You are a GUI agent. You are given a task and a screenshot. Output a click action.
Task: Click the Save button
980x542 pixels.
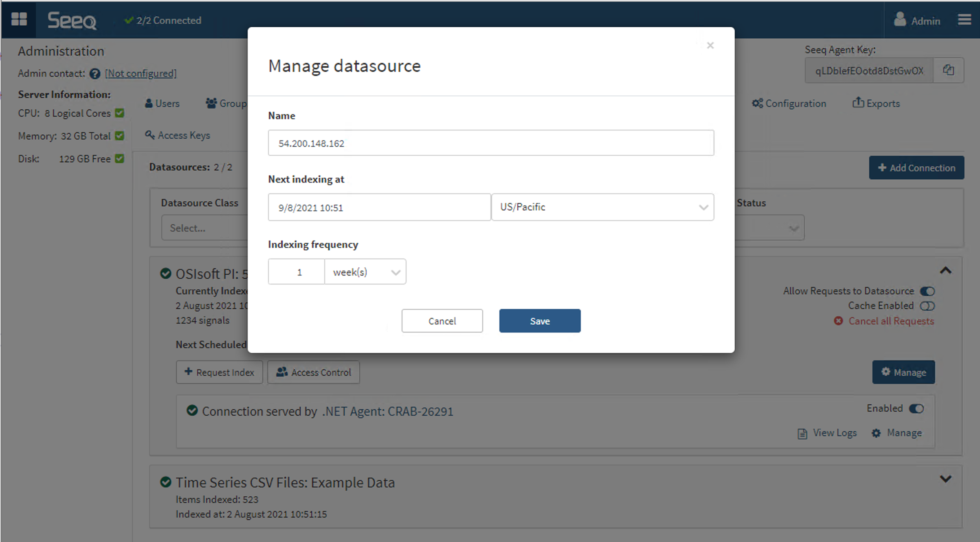point(540,321)
